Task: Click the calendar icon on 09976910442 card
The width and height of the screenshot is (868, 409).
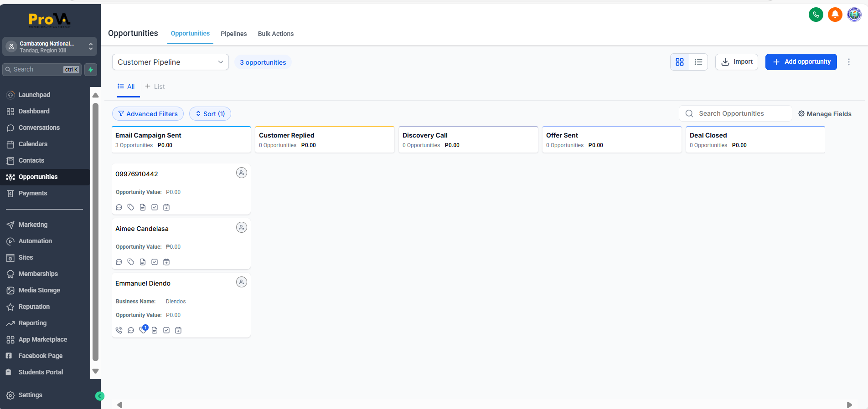Action: pos(166,207)
